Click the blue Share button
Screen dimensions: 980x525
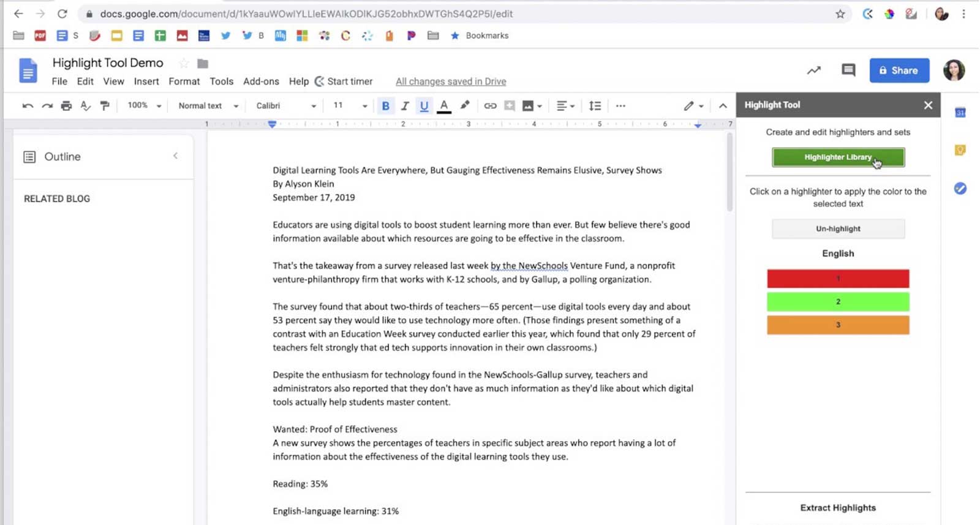click(x=899, y=70)
